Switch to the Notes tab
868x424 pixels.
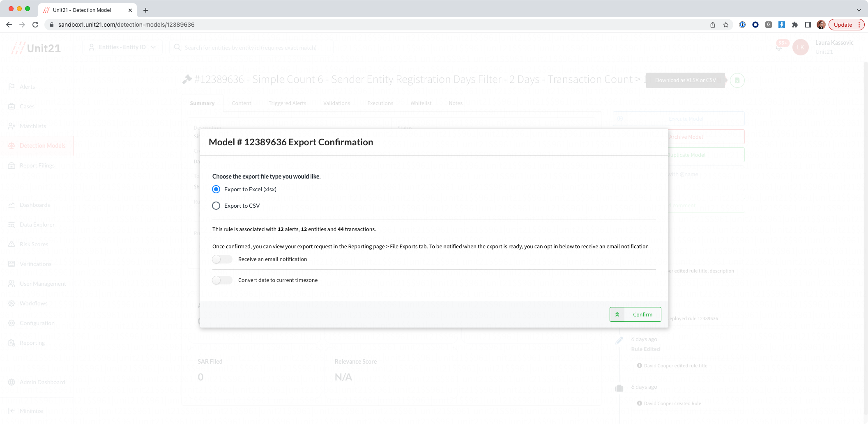click(456, 103)
